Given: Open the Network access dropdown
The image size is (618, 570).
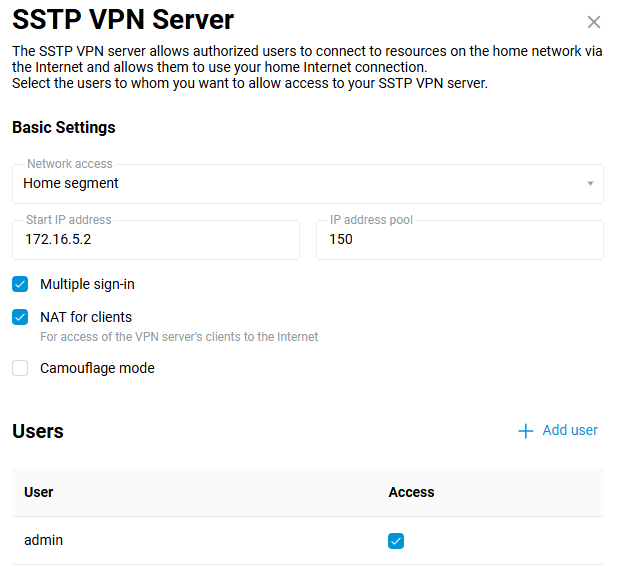Looking at the screenshot, I should (x=300, y=184).
